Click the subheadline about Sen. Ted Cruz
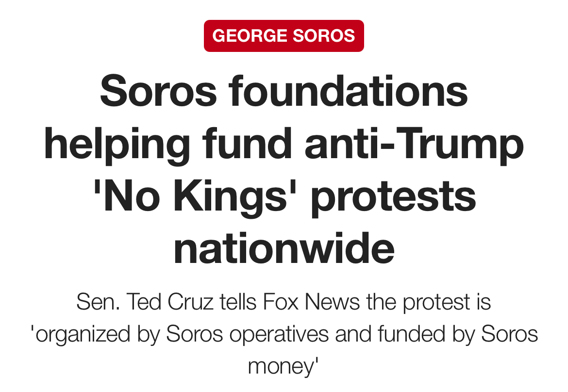Image resolution: width=568 pixels, height=392 pixels. pos(284,334)
